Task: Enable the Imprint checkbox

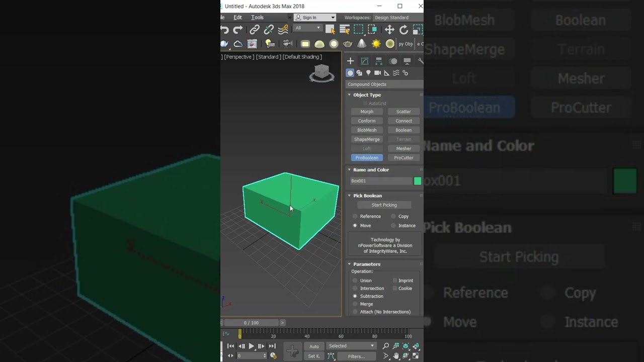Action: (395, 281)
